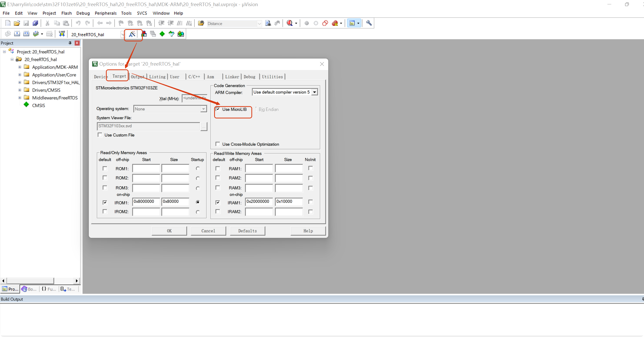Expand the Application/User/Core group
Screen dimensions: 644x337
point(20,75)
